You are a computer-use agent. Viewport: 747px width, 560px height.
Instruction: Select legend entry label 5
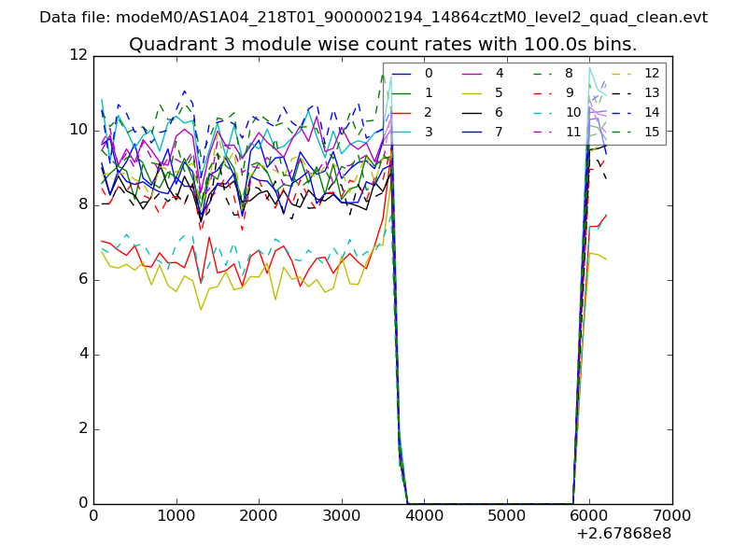tap(500, 92)
